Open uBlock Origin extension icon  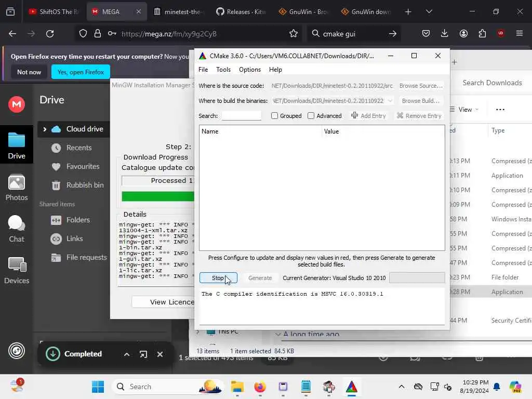[x=501, y=33]
